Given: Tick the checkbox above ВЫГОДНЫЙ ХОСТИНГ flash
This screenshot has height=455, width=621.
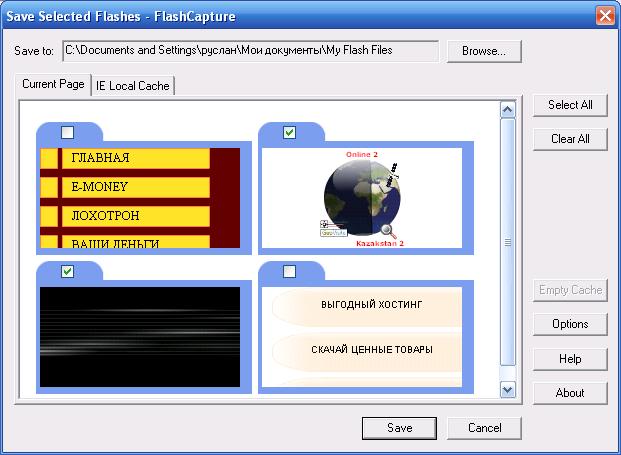Looking at the screenshot, I should click(290, 271).
